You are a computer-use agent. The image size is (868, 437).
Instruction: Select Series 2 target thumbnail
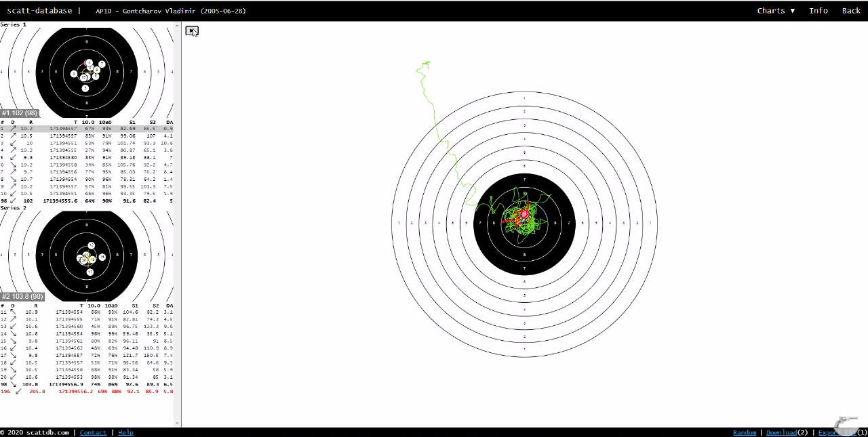pos(86,254)
